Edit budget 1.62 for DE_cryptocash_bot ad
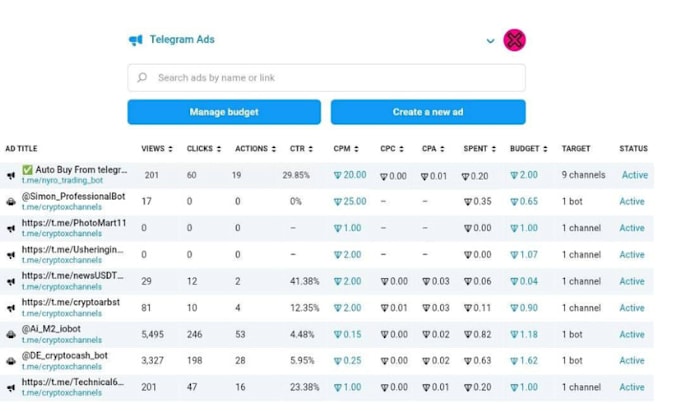This screenshot has width=680, height=411. (x=524, y=361)
